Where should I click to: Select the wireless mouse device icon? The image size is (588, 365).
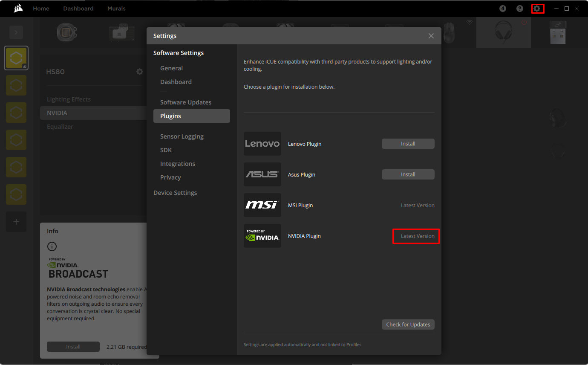[449, 32]
